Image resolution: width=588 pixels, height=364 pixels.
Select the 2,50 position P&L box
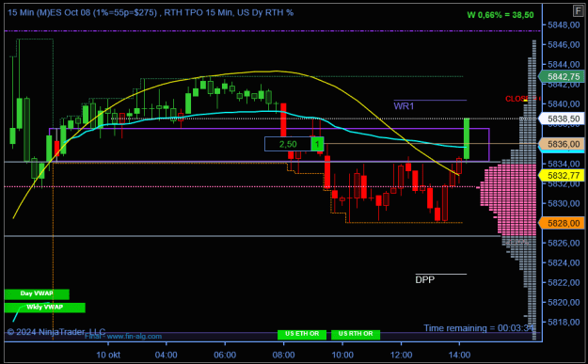click(x=288, y=144)
